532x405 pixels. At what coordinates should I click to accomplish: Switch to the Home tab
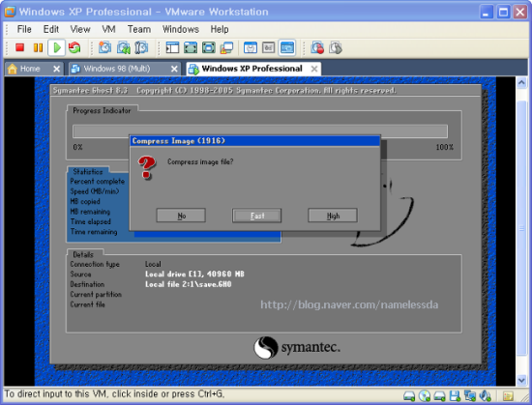click(30, 69)
